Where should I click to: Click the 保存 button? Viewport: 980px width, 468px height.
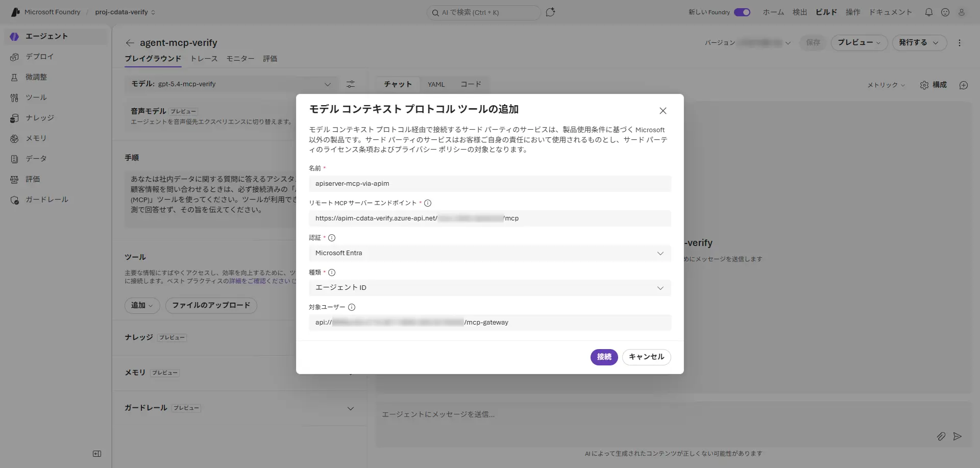(x=813, y=43)
